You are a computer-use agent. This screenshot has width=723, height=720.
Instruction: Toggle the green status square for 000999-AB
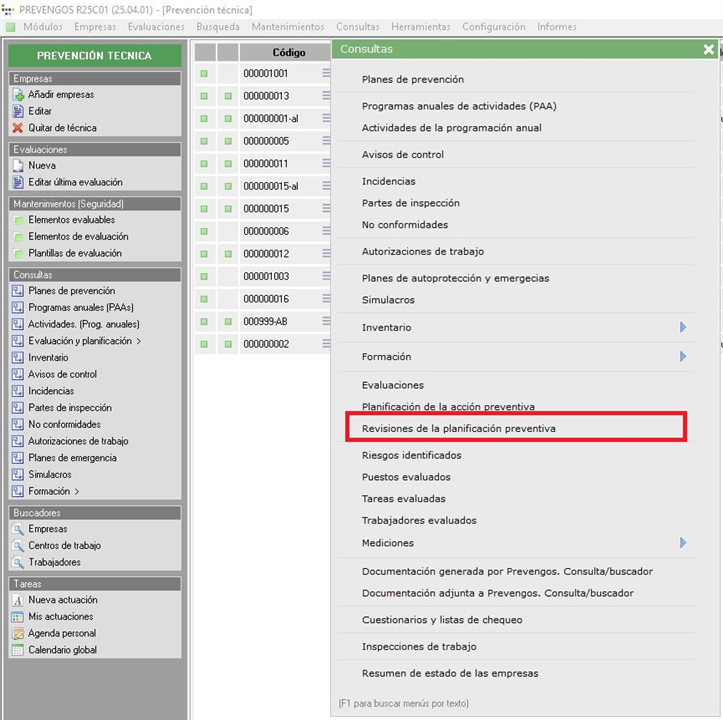(204, 321)
